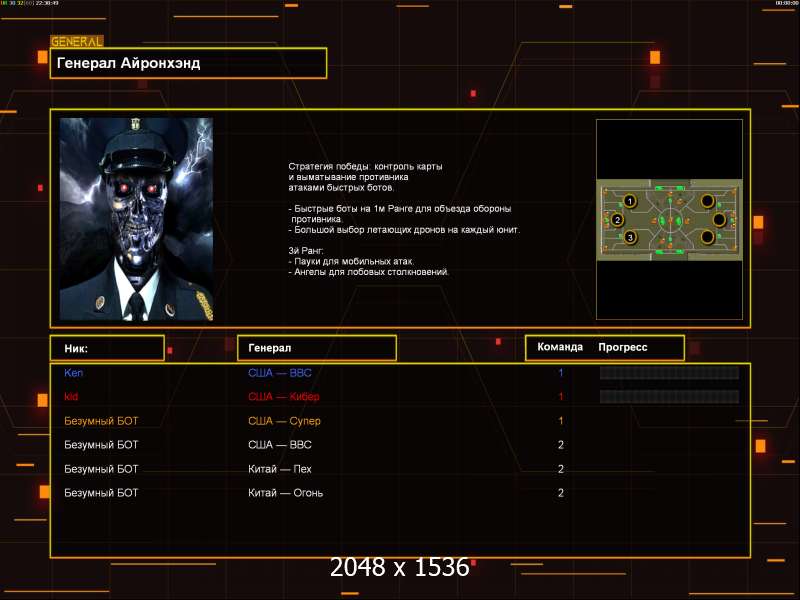The height and width of the screenshot is (600, 800).
Task: Select 'Безумный БОТ' in the 'Китай — Пех' row
Action: tap(101, 469)
